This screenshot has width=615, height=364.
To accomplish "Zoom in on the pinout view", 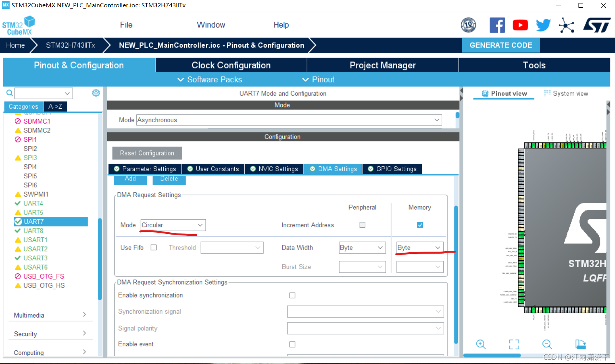I will (481, 344).
